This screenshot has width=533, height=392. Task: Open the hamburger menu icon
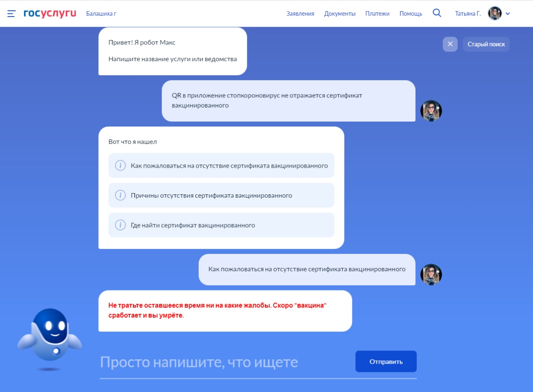(x=11, y=13)
